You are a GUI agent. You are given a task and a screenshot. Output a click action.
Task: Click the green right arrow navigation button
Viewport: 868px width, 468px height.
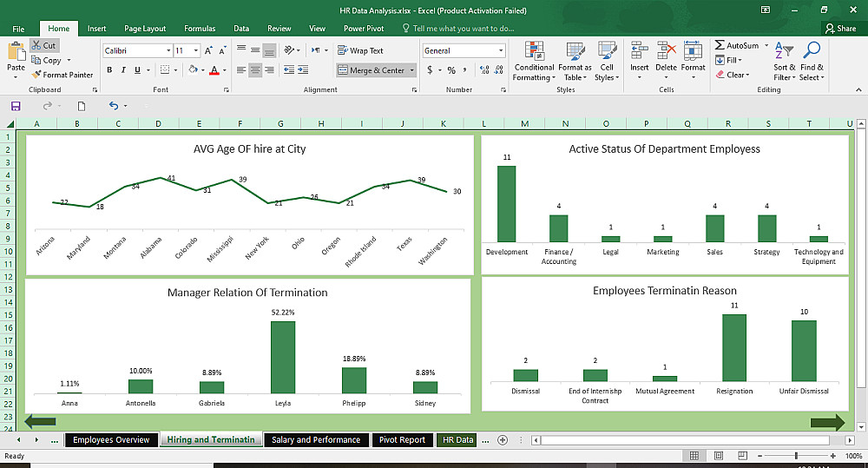click(826, 423)
